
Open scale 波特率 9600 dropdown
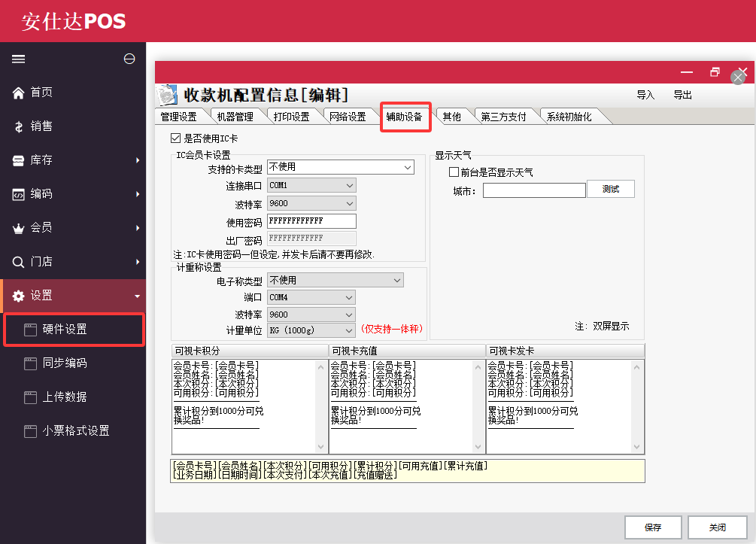[311, 315]
